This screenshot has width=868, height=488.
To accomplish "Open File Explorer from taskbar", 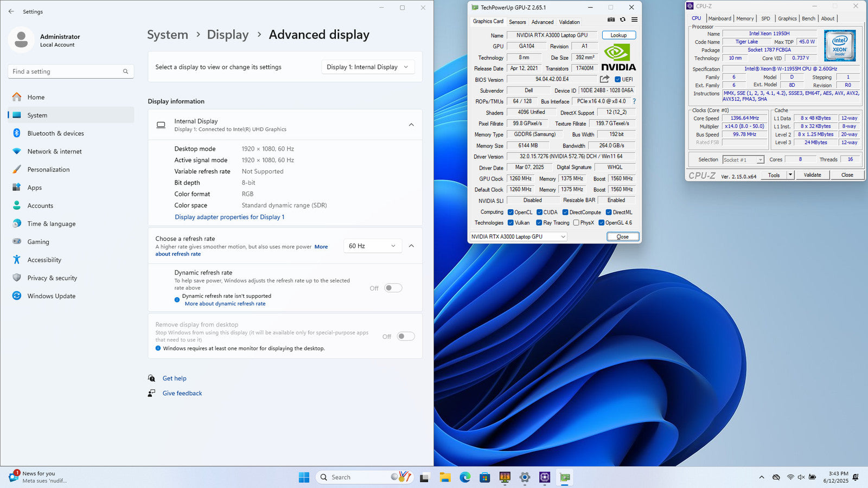I will (445, 477).
